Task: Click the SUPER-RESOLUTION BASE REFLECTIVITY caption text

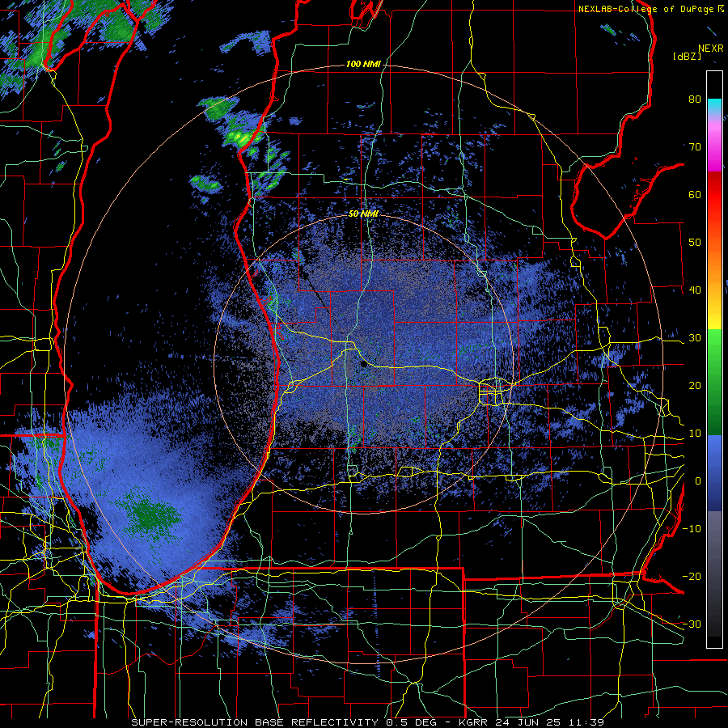Action: [255, 722]
